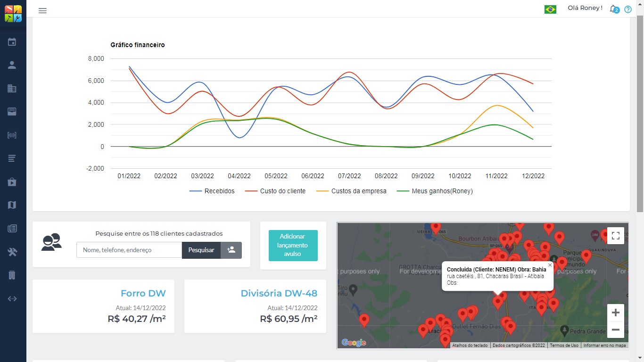The height and width of the screenshot is (362, 644).
Task: Open the person icon in sidebar
Action: [12, 65]
